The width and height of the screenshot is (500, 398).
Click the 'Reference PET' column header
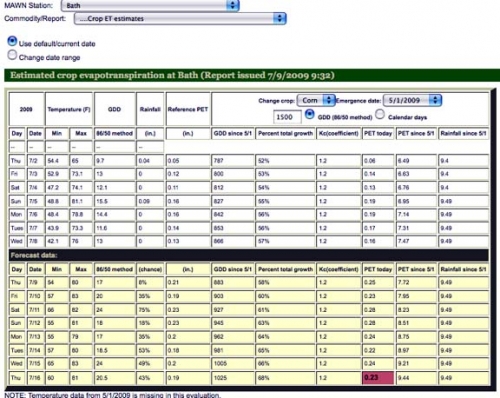(x=188, y=109)
